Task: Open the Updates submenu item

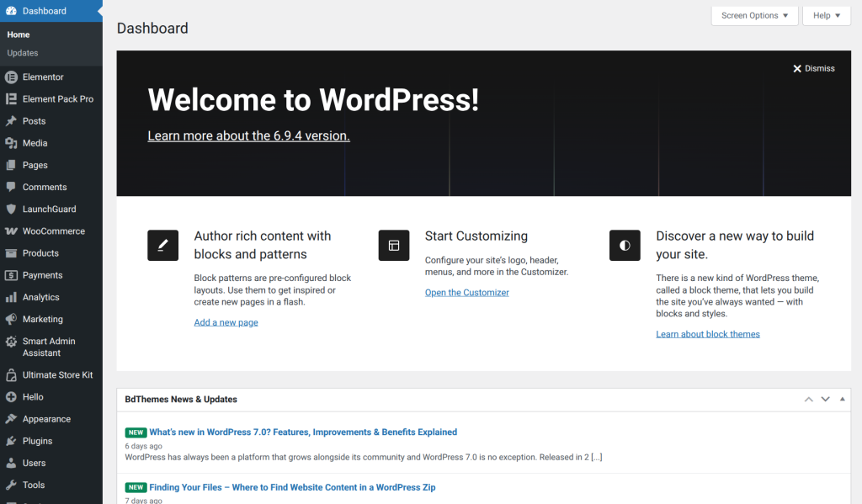Action: click(23, 53)
